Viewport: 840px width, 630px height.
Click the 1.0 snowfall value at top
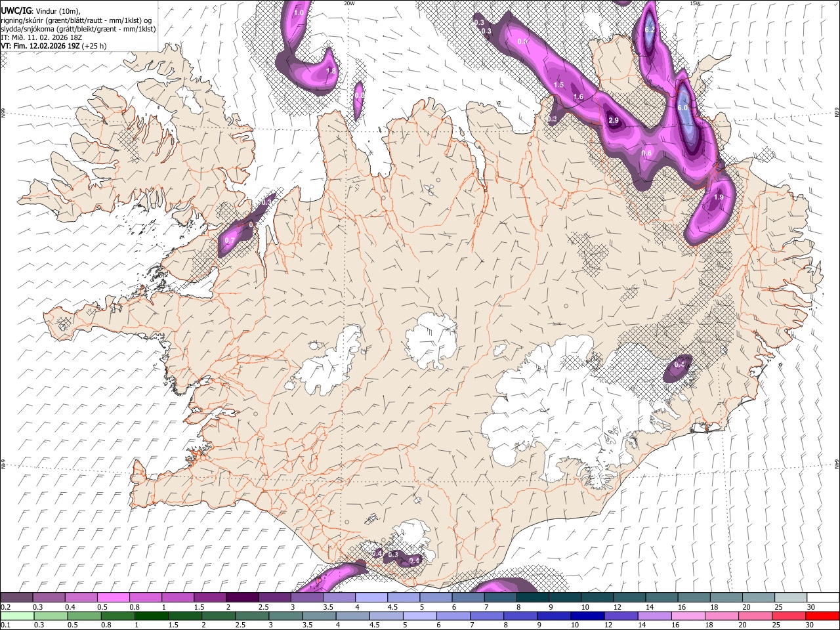[299, 12]
